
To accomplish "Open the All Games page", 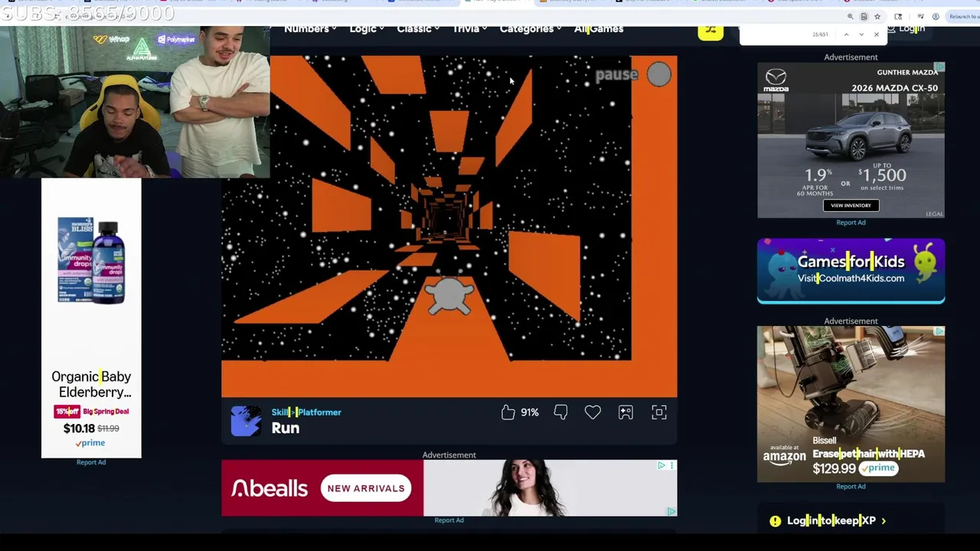I will 599,29.
